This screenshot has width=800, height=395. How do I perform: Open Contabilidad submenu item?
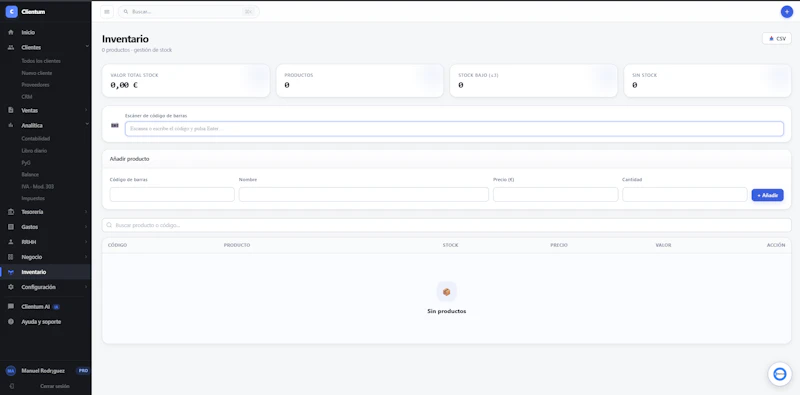pos(36,139)
